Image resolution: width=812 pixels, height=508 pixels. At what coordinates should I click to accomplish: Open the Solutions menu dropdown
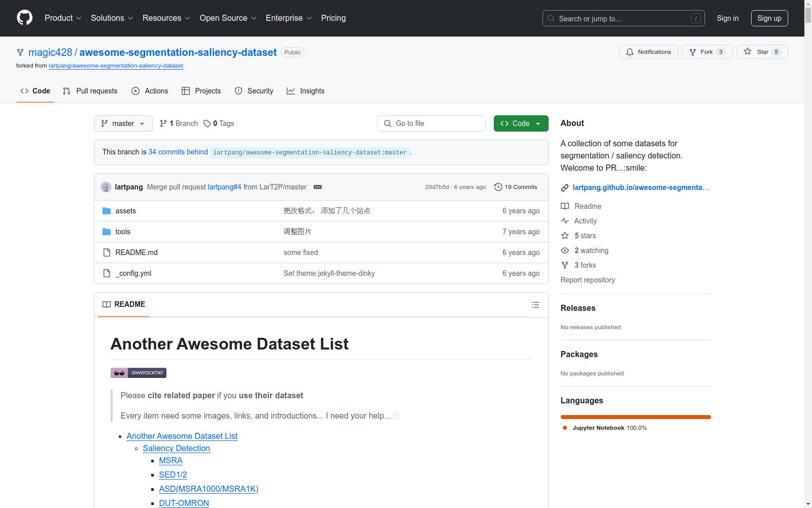click(112, 18)
